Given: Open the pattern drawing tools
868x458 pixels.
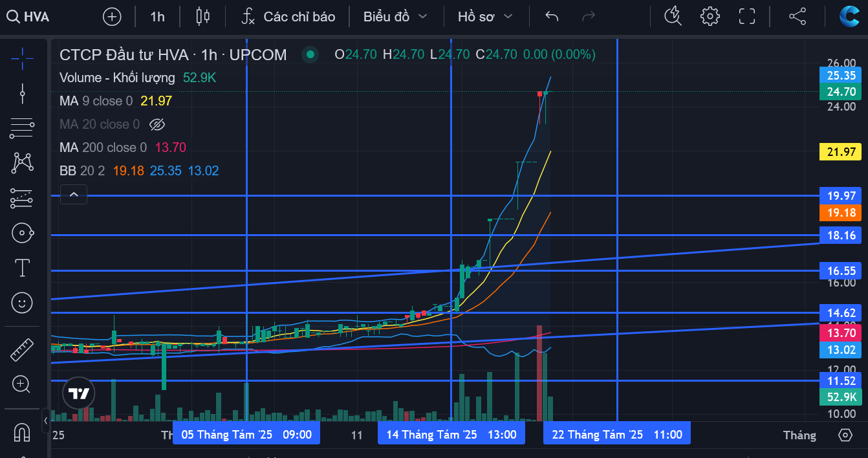Looking at the screenshot, I should coord(23,162).
